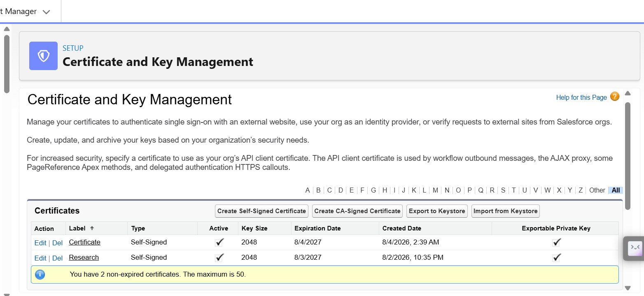Image resolution: width=644 pixels, height=296 pixels.
Task: Edit the Research certificate
Action: [40, 258]
